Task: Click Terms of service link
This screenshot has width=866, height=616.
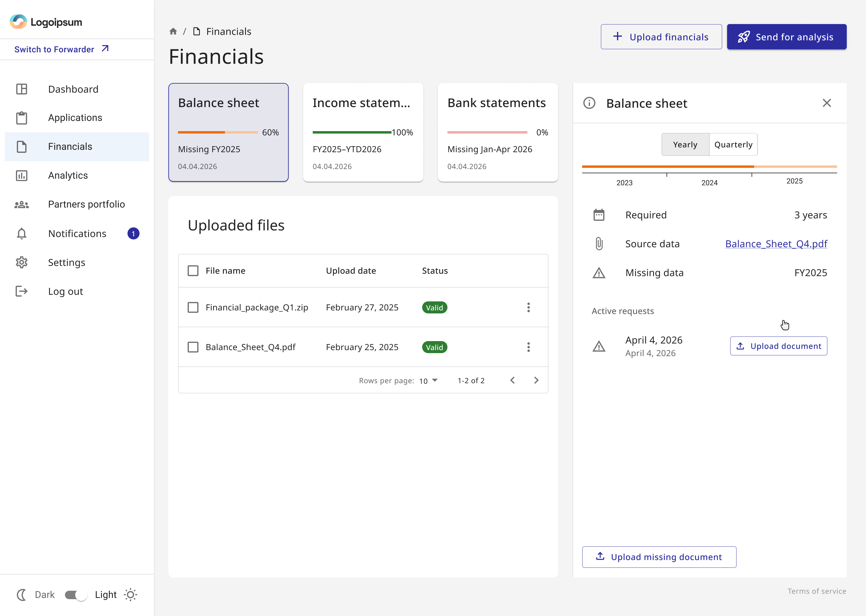Action: [817, 591]
